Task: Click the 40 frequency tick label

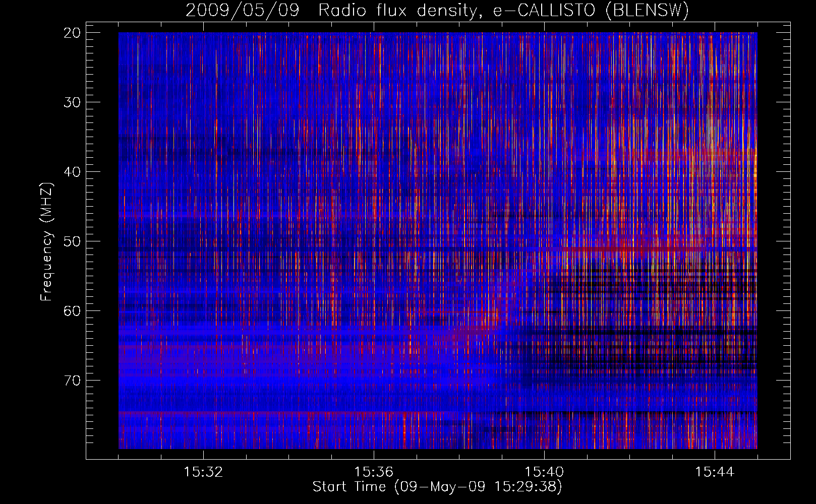Action: [x=72, y=172]
